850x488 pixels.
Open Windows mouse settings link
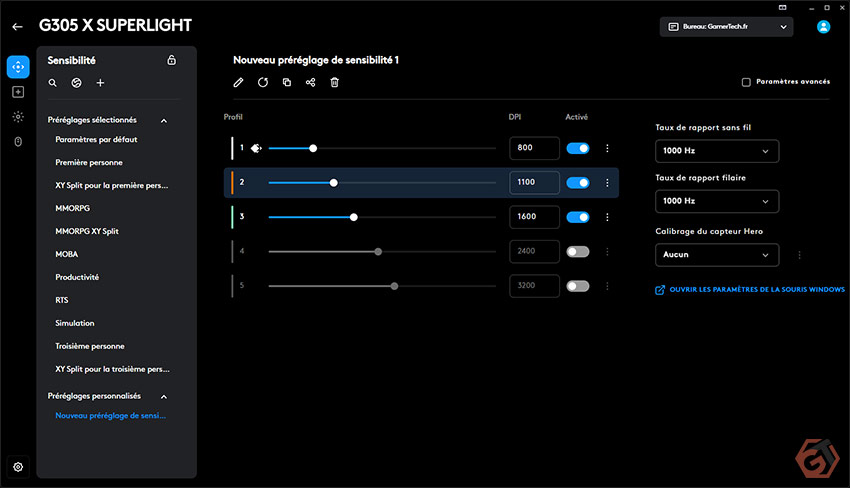tap(750, 290)
